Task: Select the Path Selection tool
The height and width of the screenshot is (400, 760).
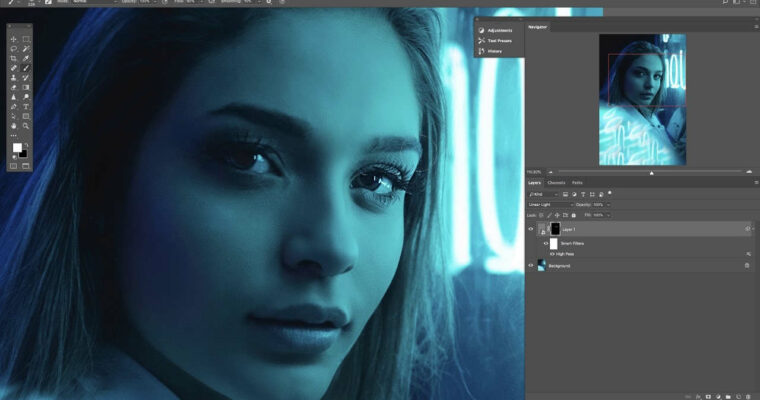Action: [14, 116]
